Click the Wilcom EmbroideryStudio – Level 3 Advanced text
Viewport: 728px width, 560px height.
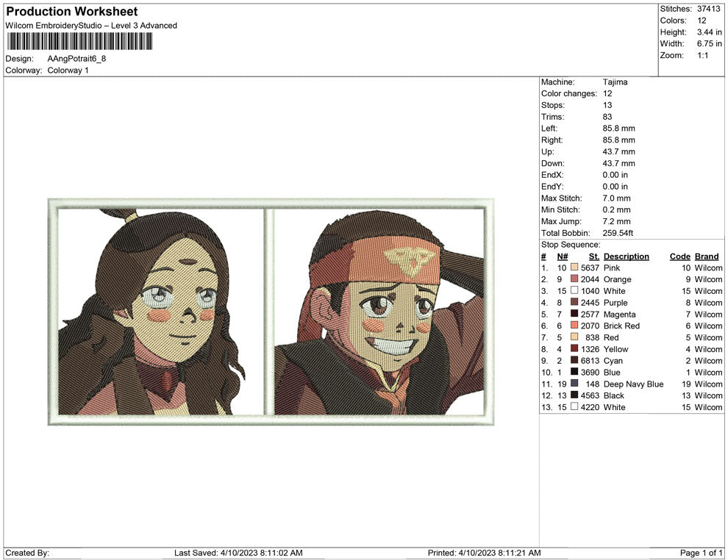point(91,26)
